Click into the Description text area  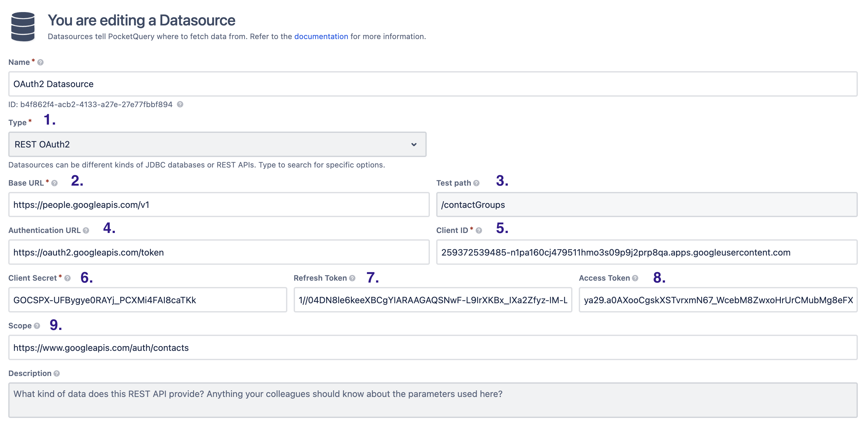(433, 400)
